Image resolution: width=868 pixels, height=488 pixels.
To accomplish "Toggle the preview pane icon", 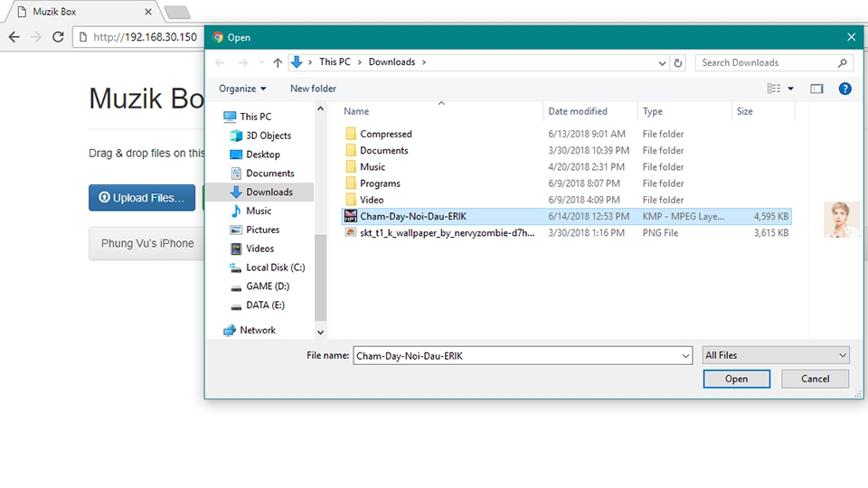I will point(816,89).
